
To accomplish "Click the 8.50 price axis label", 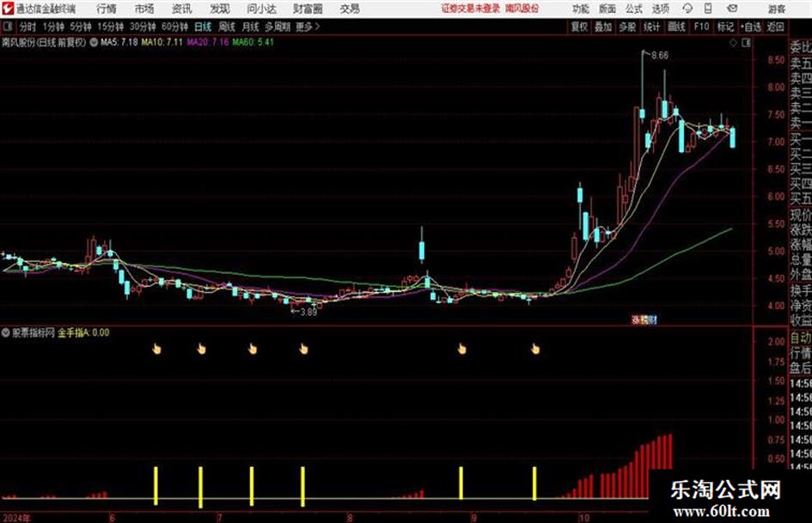I will tap(776, 60).
